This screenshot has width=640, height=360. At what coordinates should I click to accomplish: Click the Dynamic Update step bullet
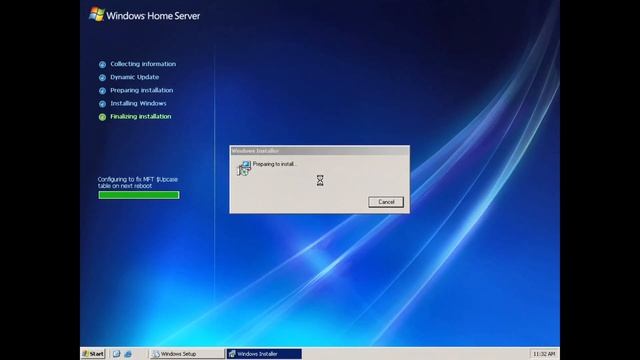tap(102, 78)
